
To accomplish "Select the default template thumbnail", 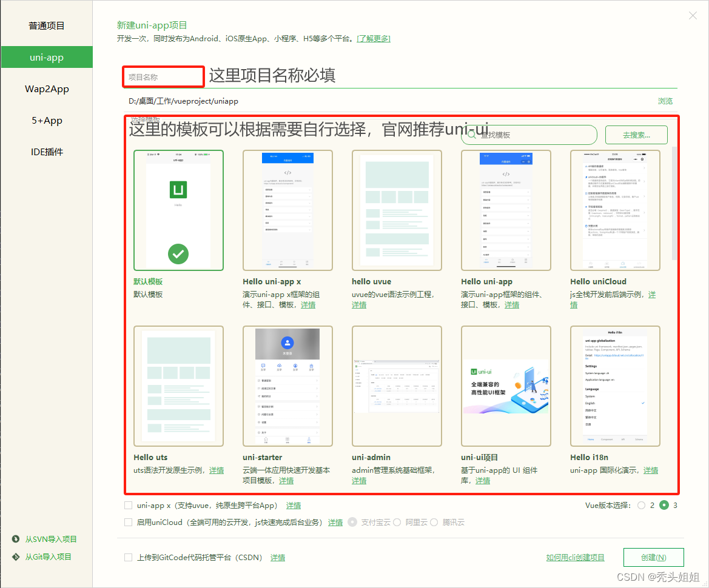I will click(178, 210).
